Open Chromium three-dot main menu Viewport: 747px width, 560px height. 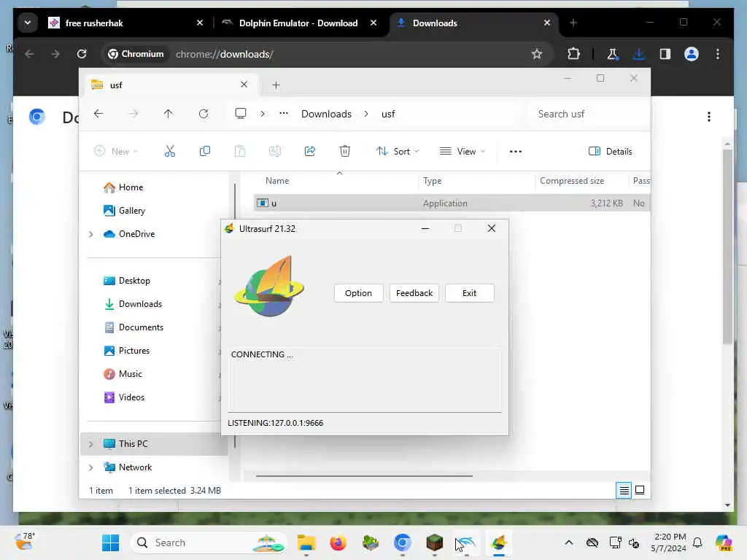718,54
